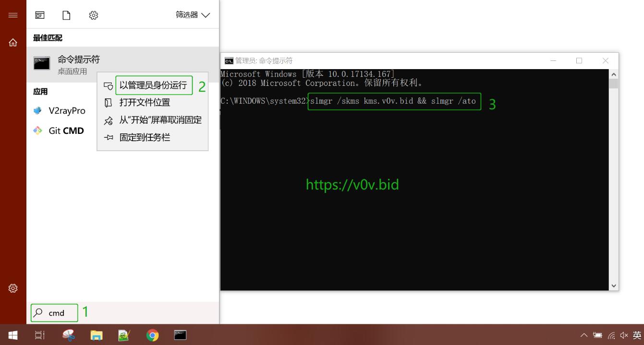Show hidden system tray icons
The image size is (644, 345).
click(x=584, y=335)
